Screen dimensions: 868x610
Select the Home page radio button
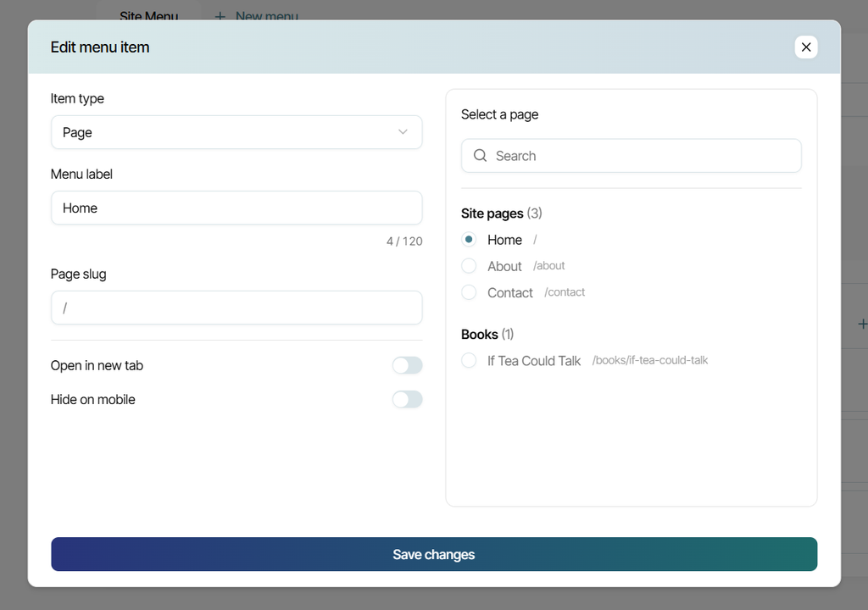point(469,240)
